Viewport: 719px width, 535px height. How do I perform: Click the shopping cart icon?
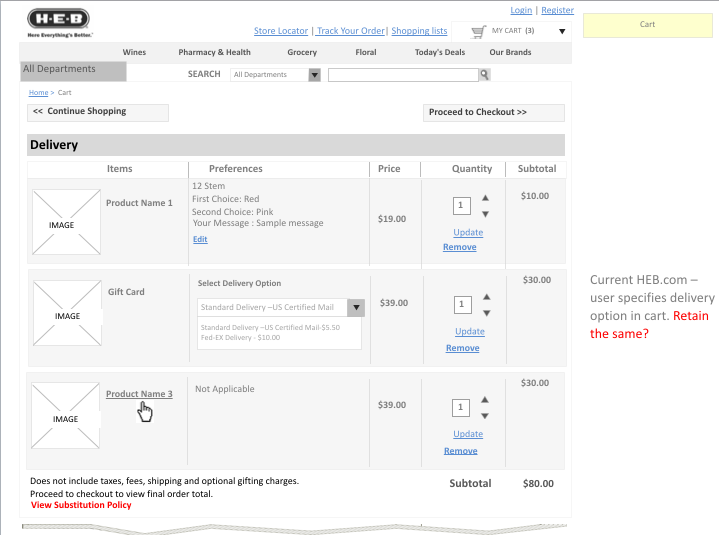(x=478, y=32)
